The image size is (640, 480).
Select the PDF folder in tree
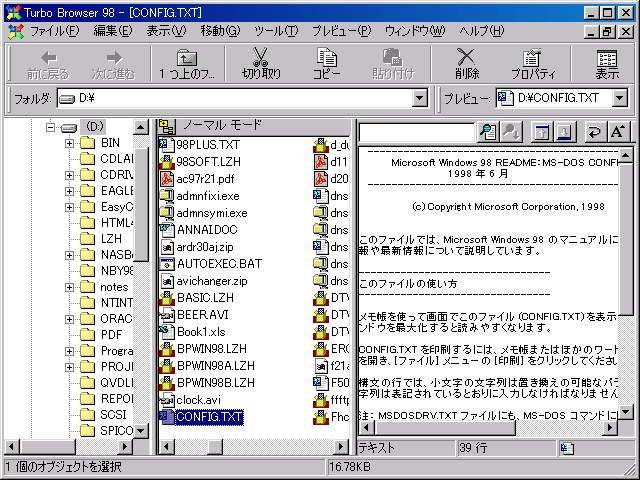click(x=111, y=335)
